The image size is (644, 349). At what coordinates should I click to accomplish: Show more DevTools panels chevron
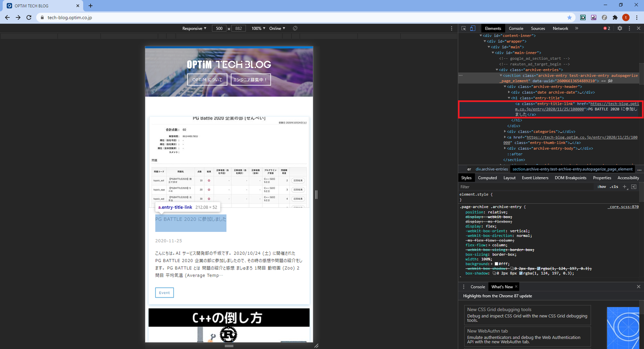[x=576, y=28]
